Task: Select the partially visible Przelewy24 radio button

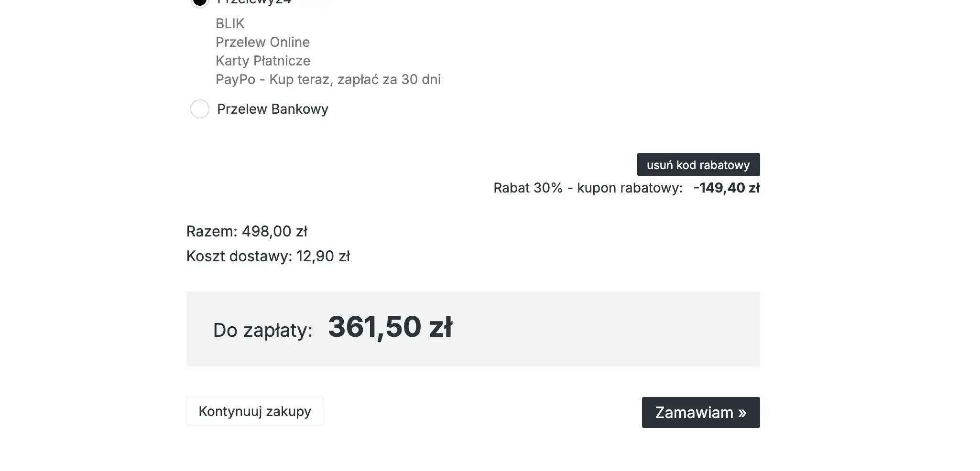Action: 200,2
